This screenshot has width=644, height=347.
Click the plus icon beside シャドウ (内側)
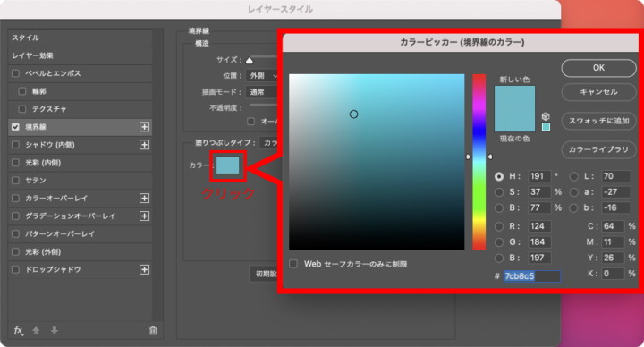[144, 145]
